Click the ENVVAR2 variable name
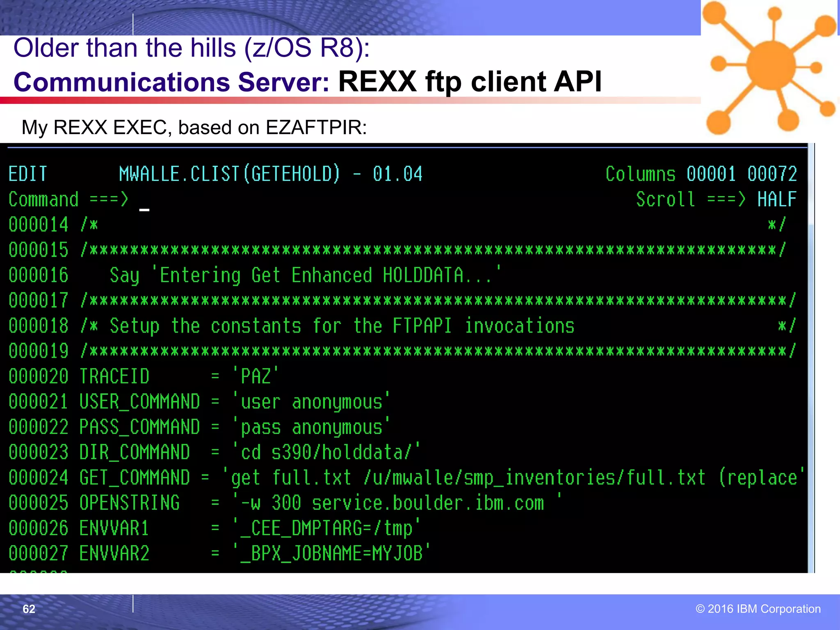 114,554
